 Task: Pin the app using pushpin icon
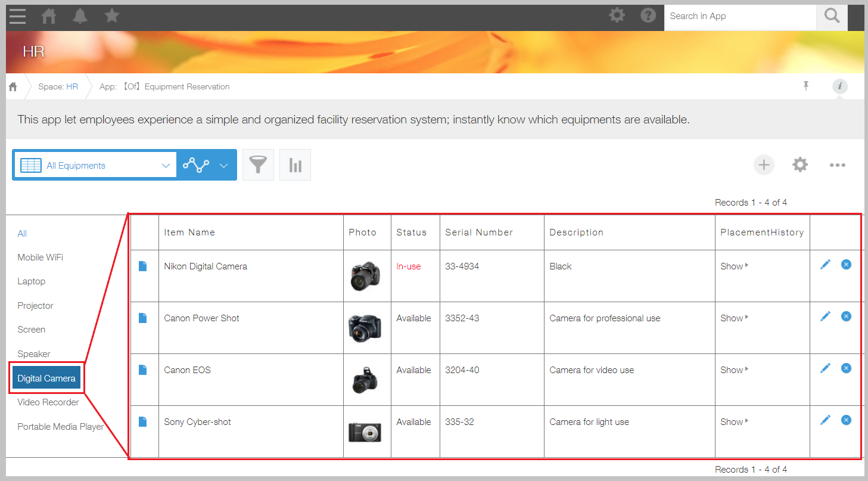pyautogui.click(x=806, y=86)
